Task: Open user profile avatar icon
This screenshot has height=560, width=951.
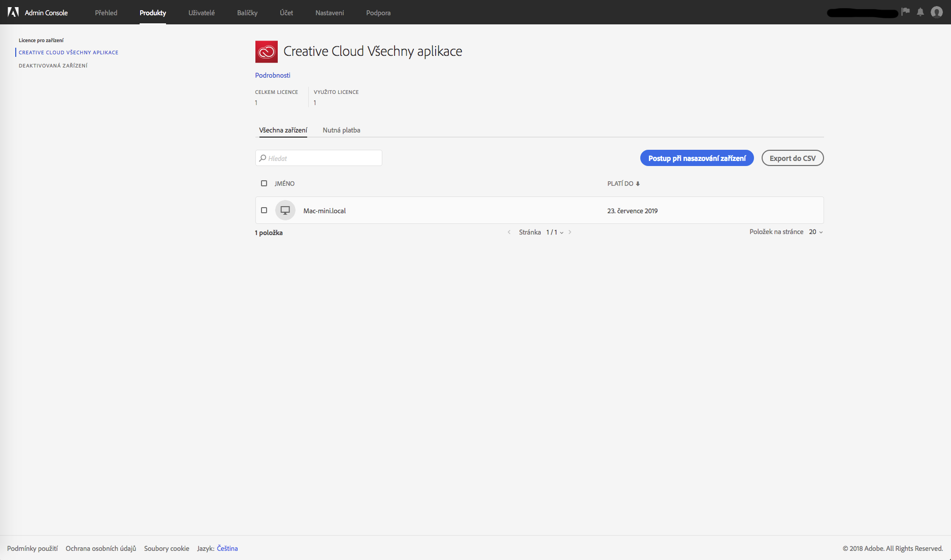Action: pos(937,12)
